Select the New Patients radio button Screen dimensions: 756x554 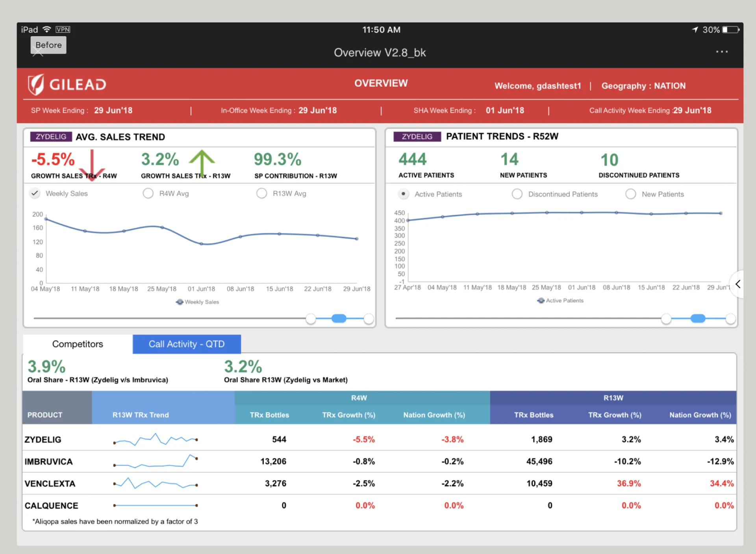coord(631,194)
